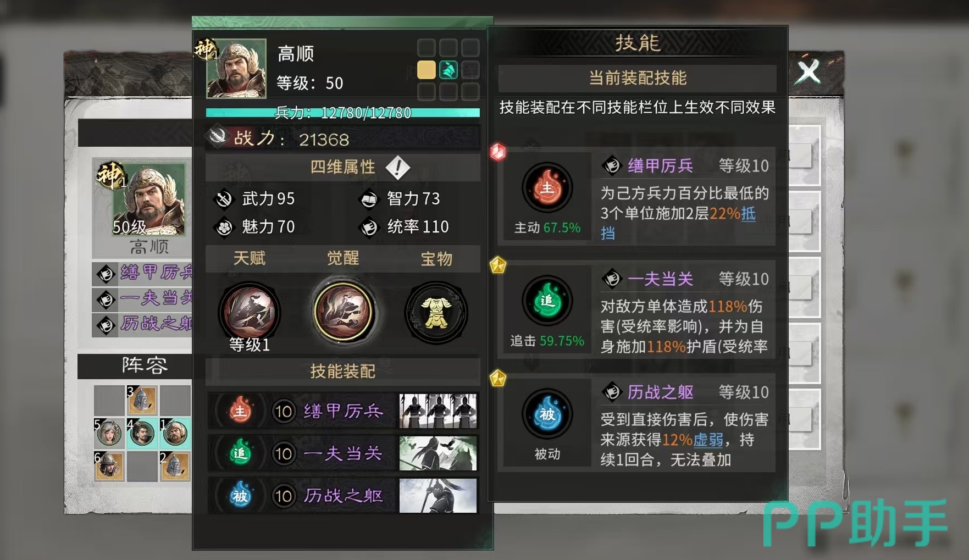
Task: Click the red gem skill slot marker
Action: click(498, 152)
